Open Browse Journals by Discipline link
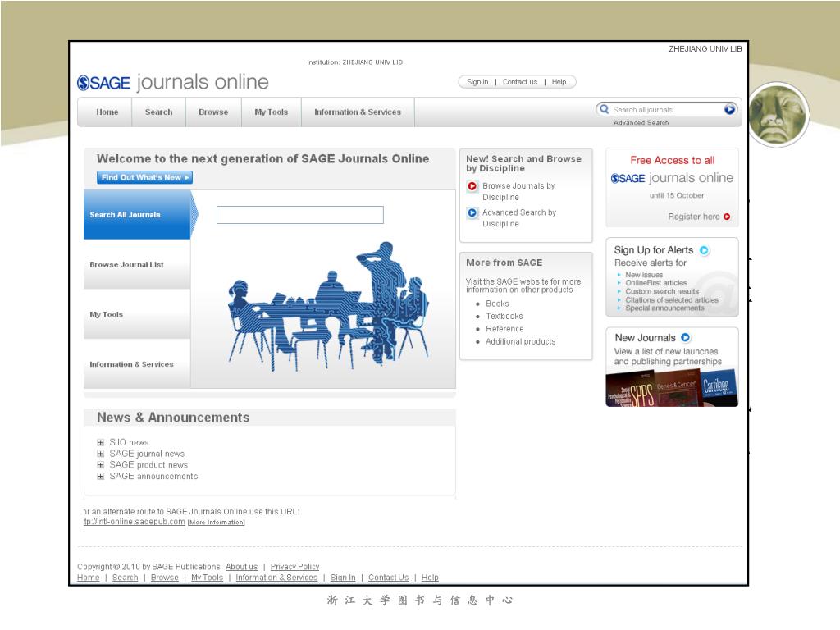The height and width of the screenshot is (630, 840). tap(518, 192)
